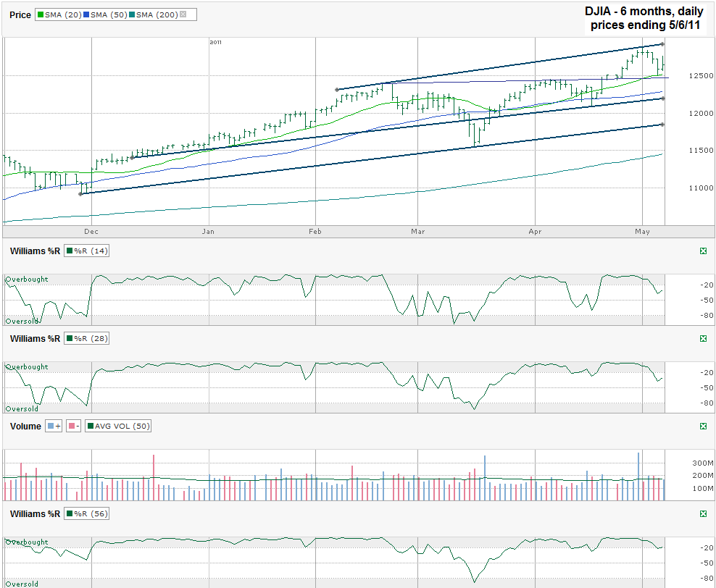Click the upper channel trendline right endpoint
Viewport: 716px width, 588px height.
tap(662, 43)
